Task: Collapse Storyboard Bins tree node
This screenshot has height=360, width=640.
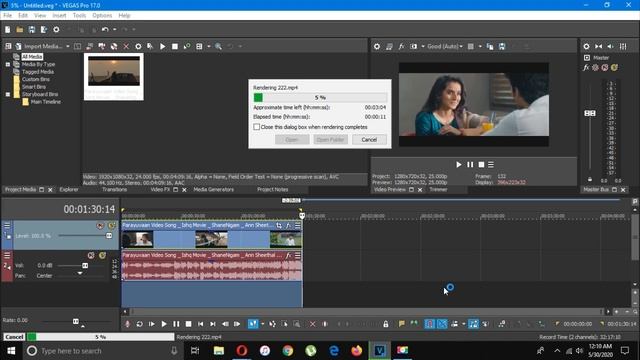Action: click(x=7, y=94)
